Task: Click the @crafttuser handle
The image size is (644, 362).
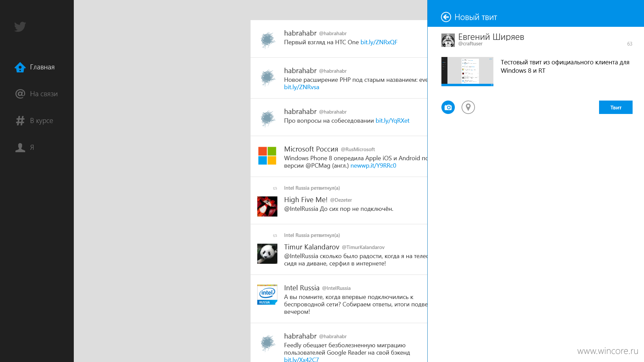Action: (470, 44)
